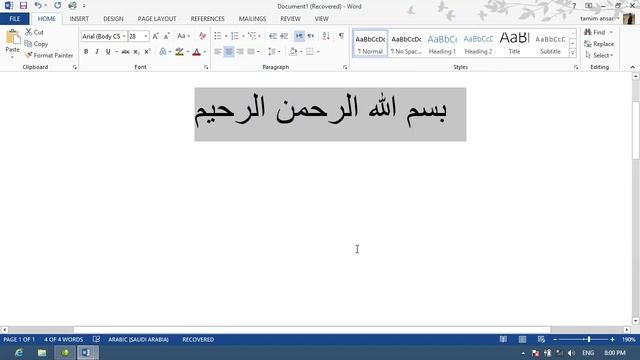Expand the Styles gallery more arrow
The width and height of the screenshot is (640, 360).
pos(573,53)
